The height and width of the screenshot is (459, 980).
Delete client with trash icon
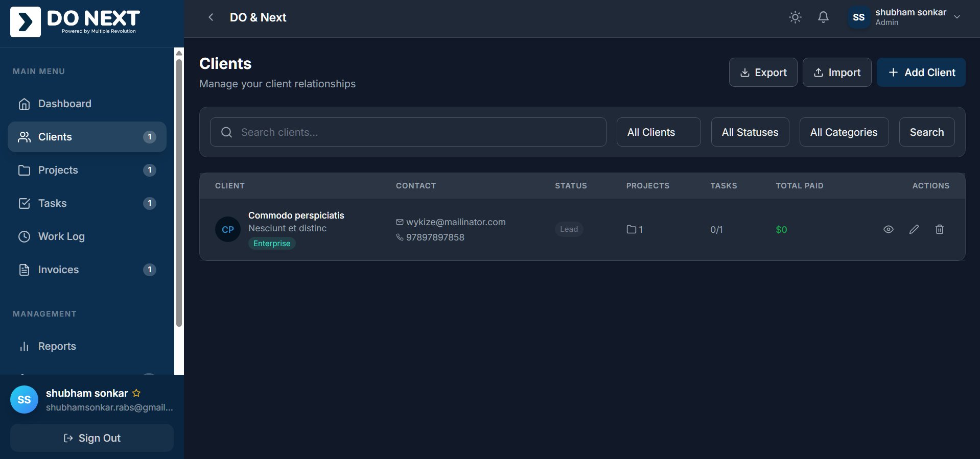(940, 229)
